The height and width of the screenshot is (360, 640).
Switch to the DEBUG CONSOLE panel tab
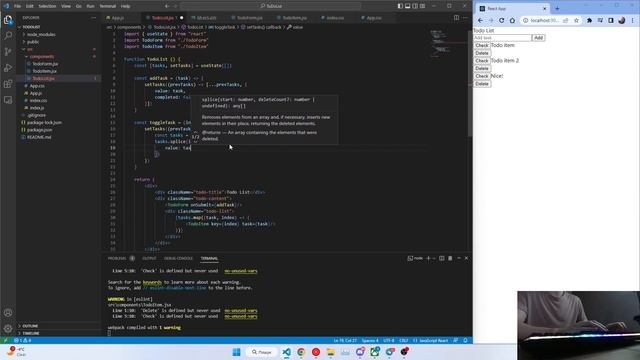178,258
